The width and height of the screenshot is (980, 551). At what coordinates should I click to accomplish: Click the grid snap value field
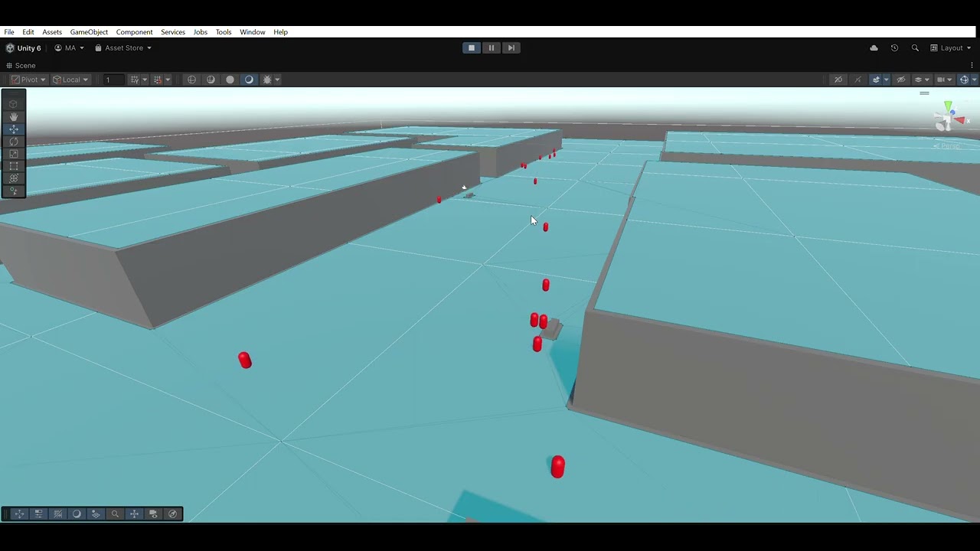click(113, 80)
